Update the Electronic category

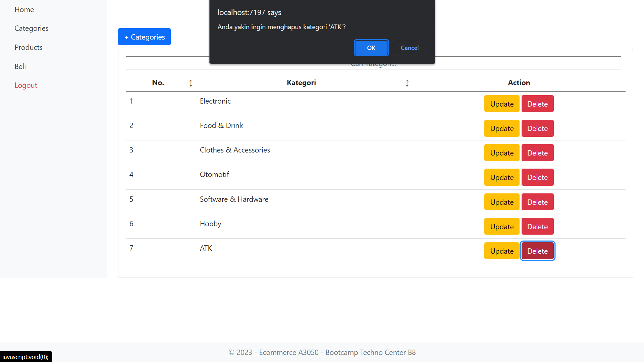point(501,104)
